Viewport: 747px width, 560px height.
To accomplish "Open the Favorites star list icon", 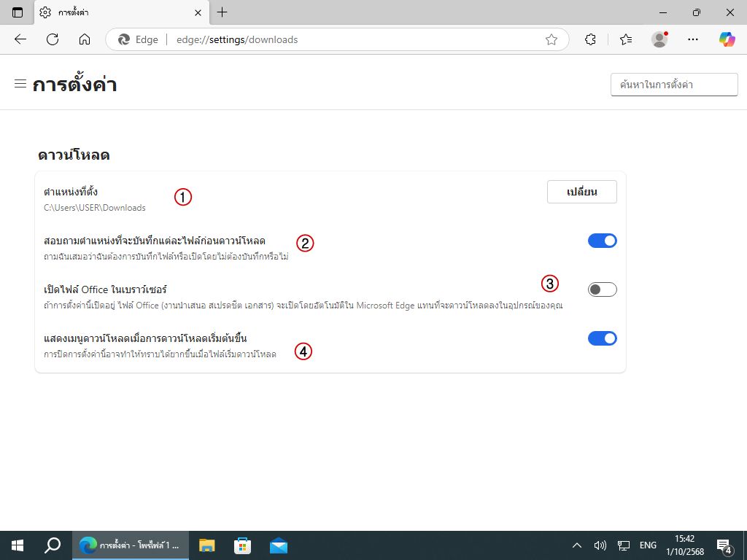I will [626, 39].
